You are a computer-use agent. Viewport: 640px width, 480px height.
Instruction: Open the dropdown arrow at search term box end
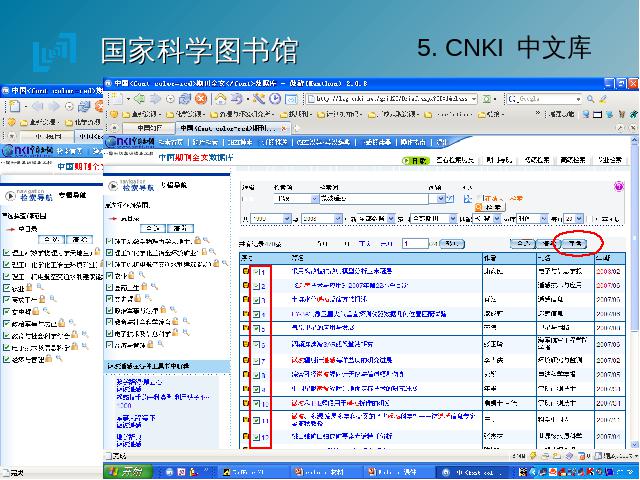coord(440,198)
